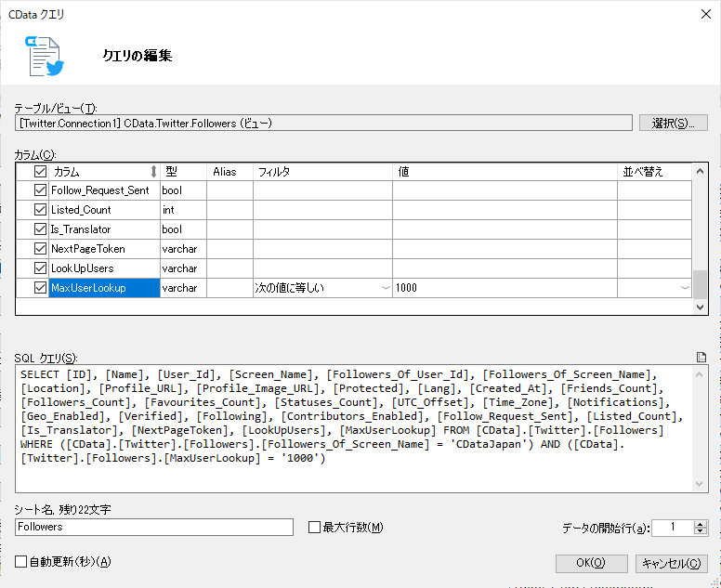Click the Alias column header

pos(229,172)
